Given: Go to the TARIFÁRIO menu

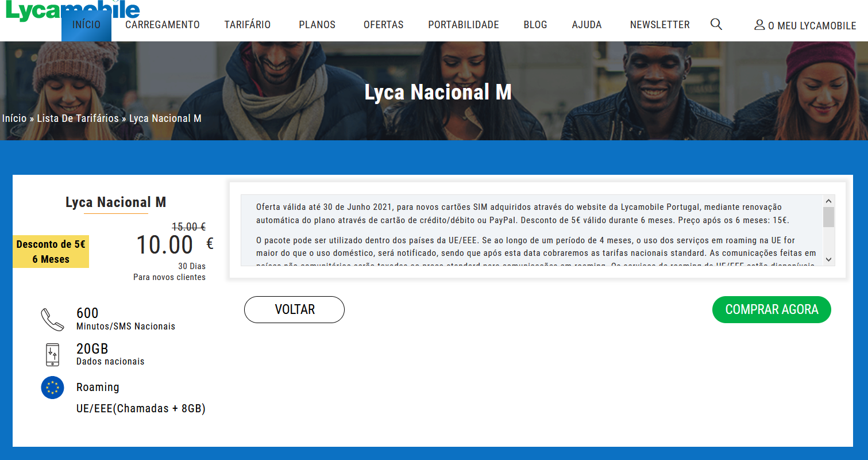Looking at the screenshot, I should [x=248, y=25].
